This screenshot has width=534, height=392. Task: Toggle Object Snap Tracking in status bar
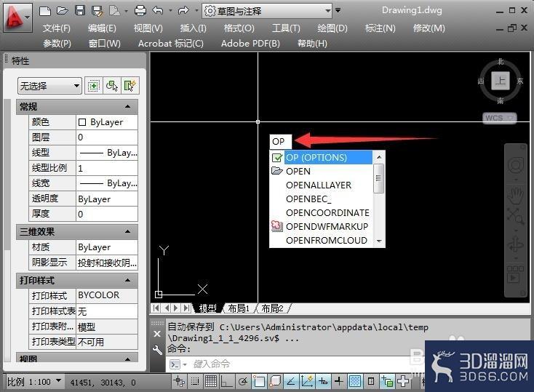(291, 381)
